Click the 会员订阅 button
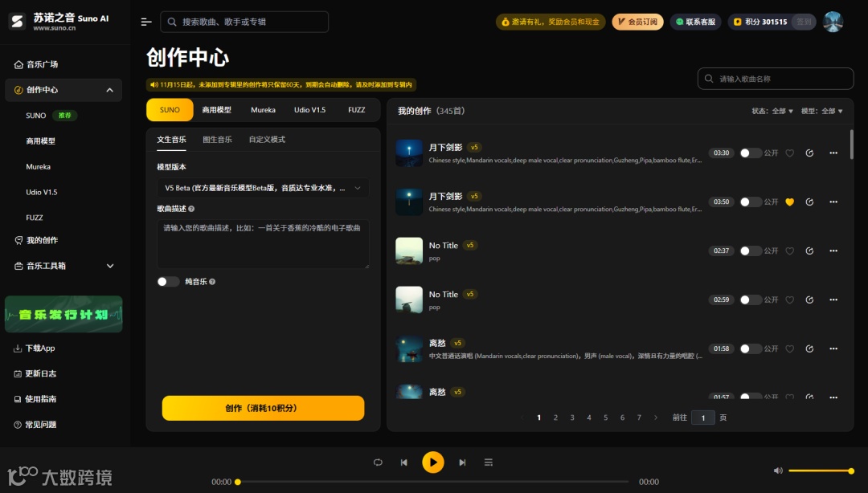868x493 pixels. point(637,22)
